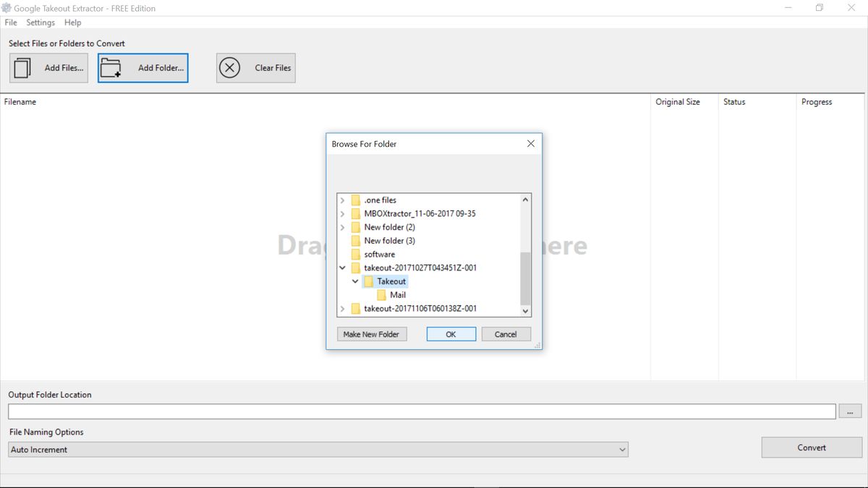The image size is (868, 488).
Task: Open the Settings menu
Action: tap(41, 22)
